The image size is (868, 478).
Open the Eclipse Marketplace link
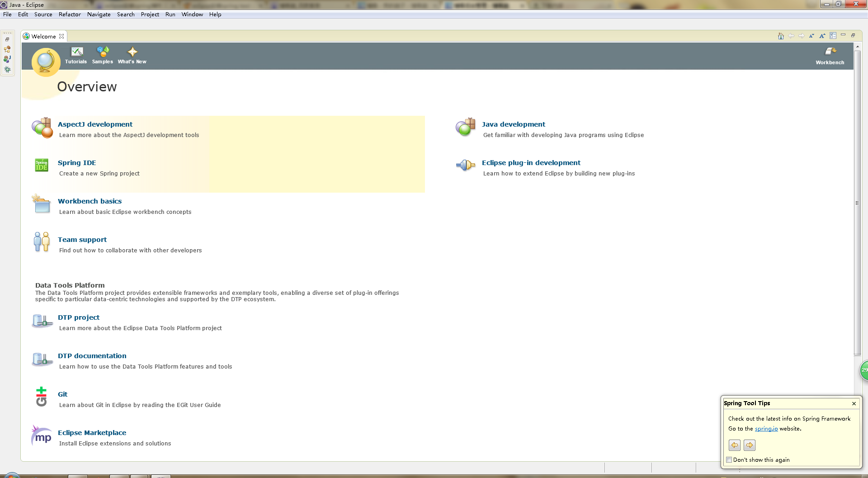tap(92, 433)
